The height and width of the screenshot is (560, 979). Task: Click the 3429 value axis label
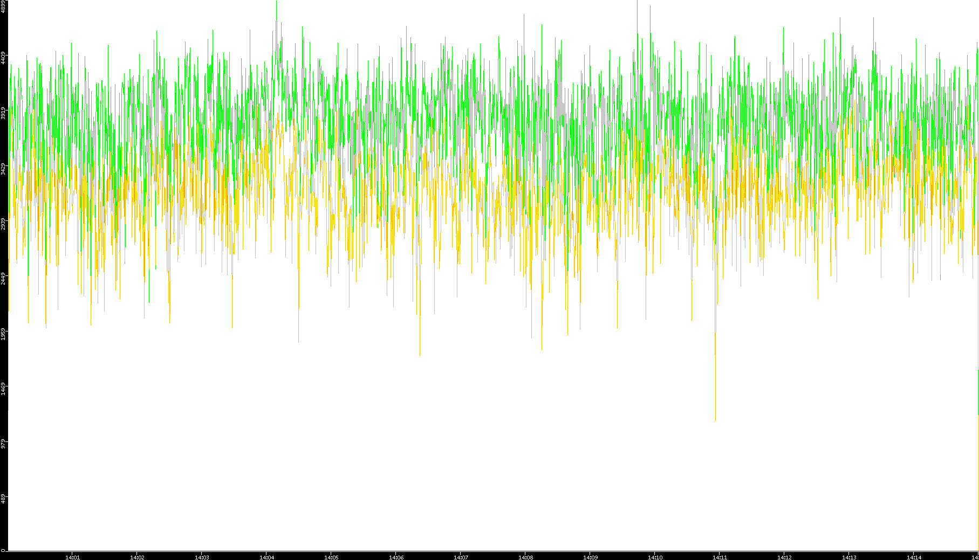[3, 169]
